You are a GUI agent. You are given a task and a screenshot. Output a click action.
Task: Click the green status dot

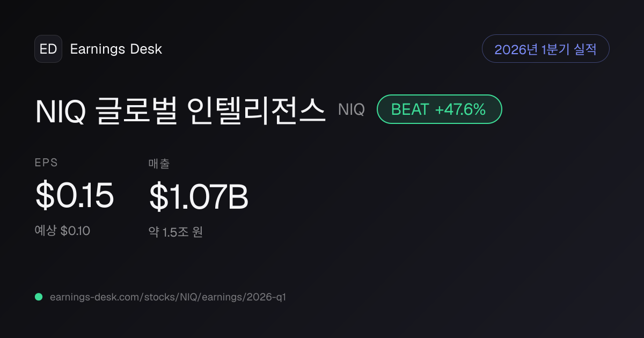[39, 297]
